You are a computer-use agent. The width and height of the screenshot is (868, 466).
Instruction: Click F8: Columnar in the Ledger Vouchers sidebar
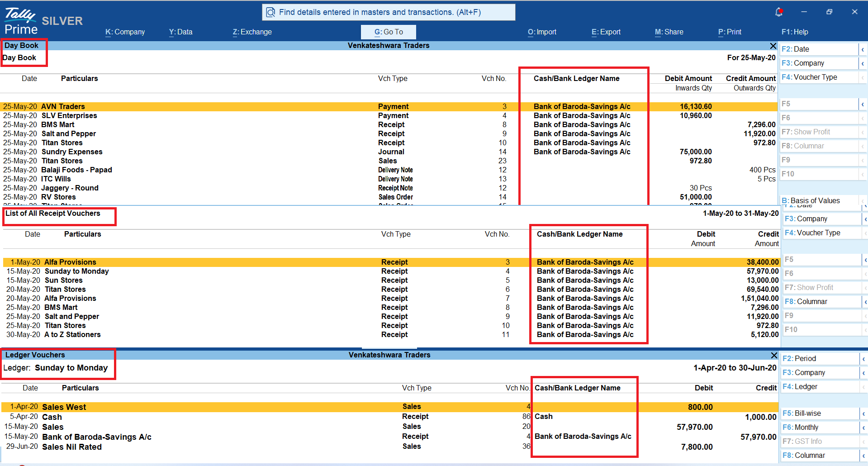coord(820,456)
